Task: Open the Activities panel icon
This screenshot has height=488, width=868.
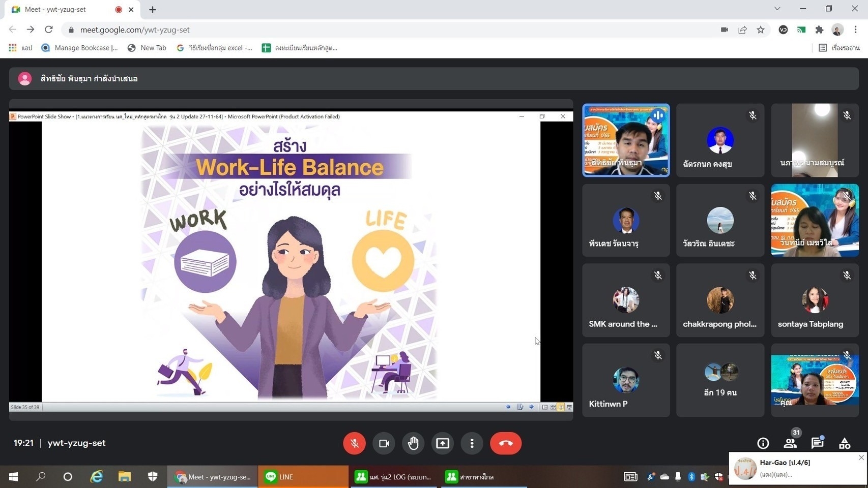Action: (x=845, y=443)
